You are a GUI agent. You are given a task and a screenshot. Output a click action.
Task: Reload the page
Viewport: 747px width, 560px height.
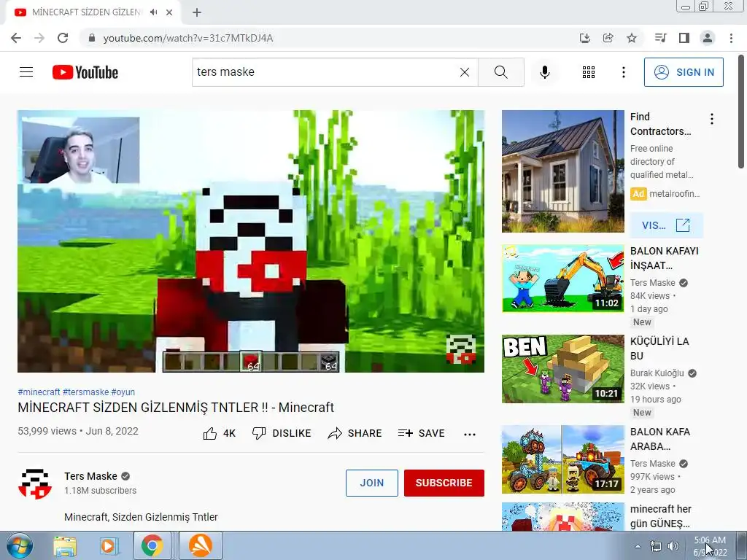coord(63,38)
